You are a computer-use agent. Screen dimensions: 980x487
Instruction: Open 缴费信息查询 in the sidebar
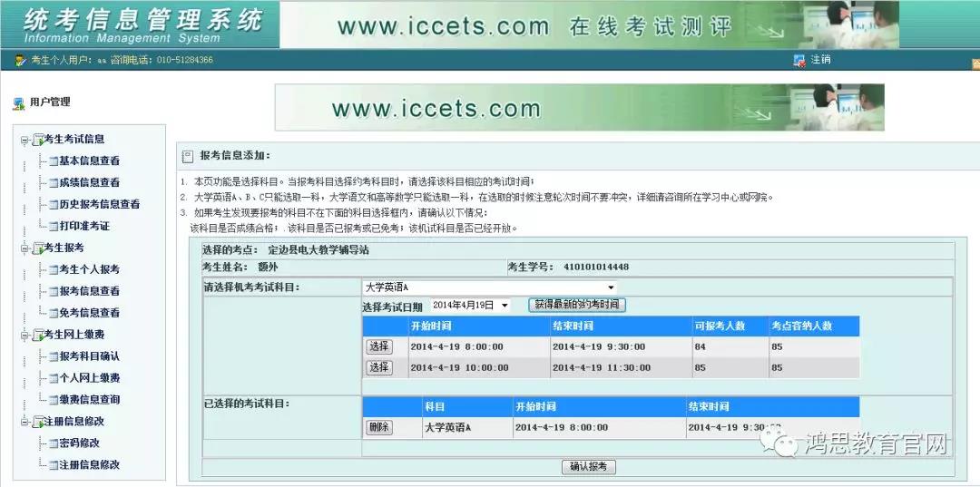[x=89, y=400]
